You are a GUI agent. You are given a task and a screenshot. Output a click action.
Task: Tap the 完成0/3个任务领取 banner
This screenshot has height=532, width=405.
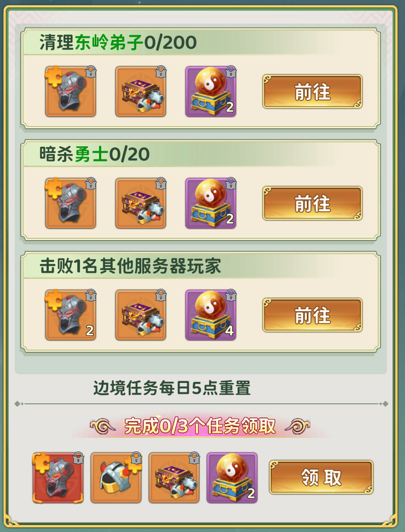pyautogui.click(x=200, y=426)
